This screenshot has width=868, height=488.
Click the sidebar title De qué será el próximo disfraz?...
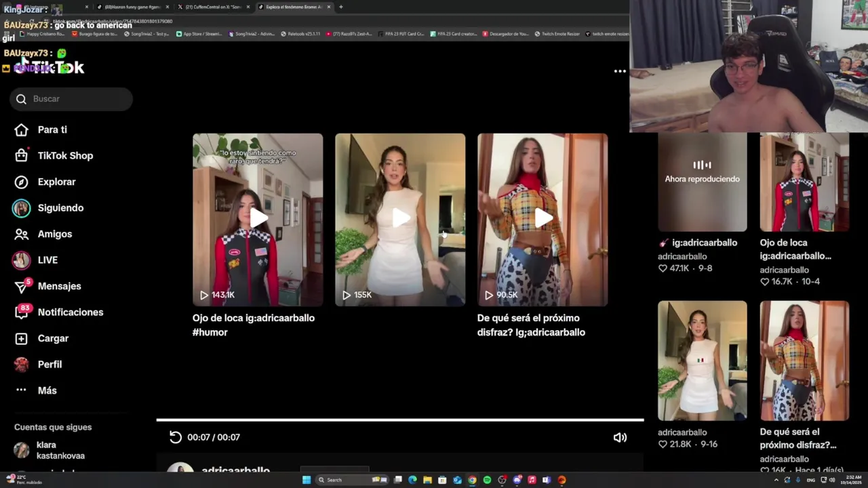coord(798,439)
